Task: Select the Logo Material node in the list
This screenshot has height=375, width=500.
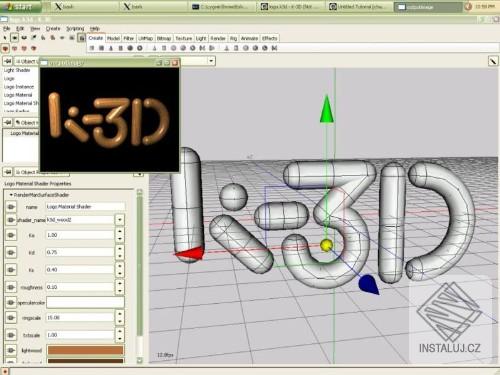Action: pyautogui.click(x=18, y=95)
